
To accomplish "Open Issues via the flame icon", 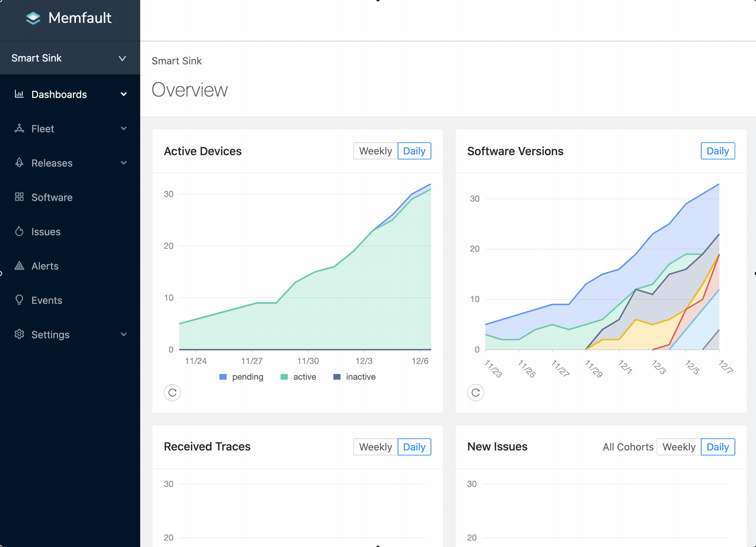I will point(19,231).
